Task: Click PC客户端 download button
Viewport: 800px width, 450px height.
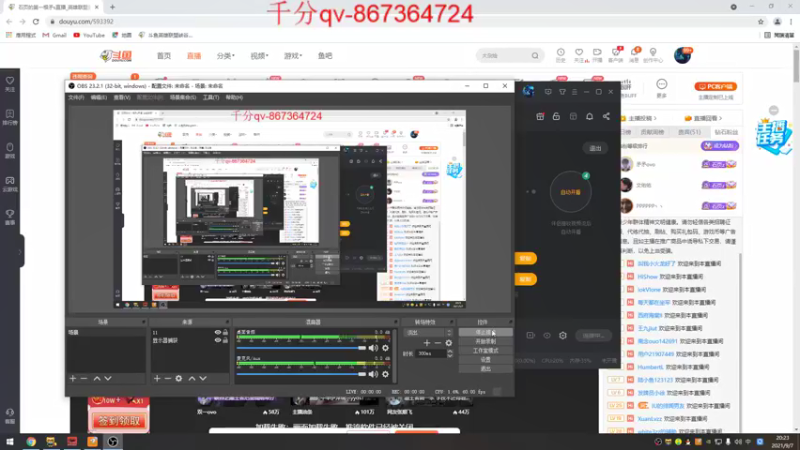Action: point(715,86)
